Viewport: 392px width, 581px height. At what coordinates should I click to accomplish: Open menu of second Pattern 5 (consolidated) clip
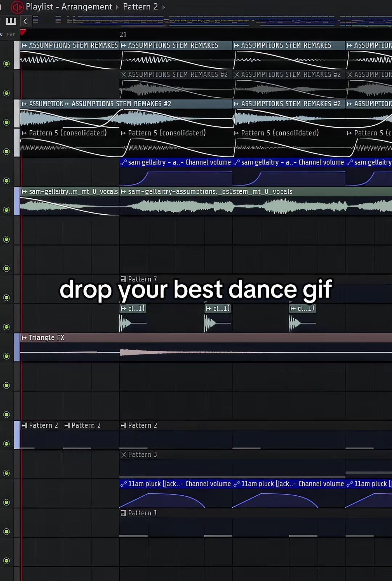[x=123, y=133]
